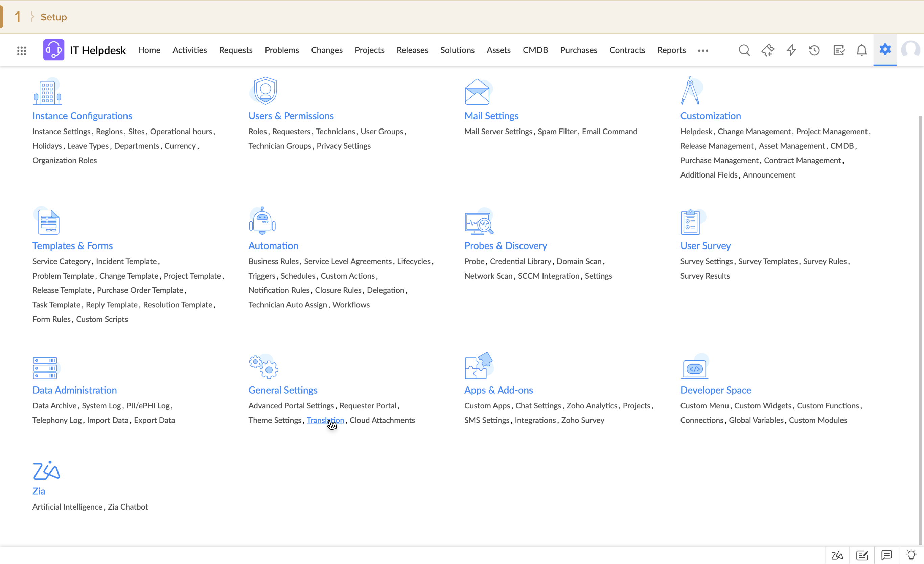
Task: Open Service Level Agreements link
Action: pos(348,261)
